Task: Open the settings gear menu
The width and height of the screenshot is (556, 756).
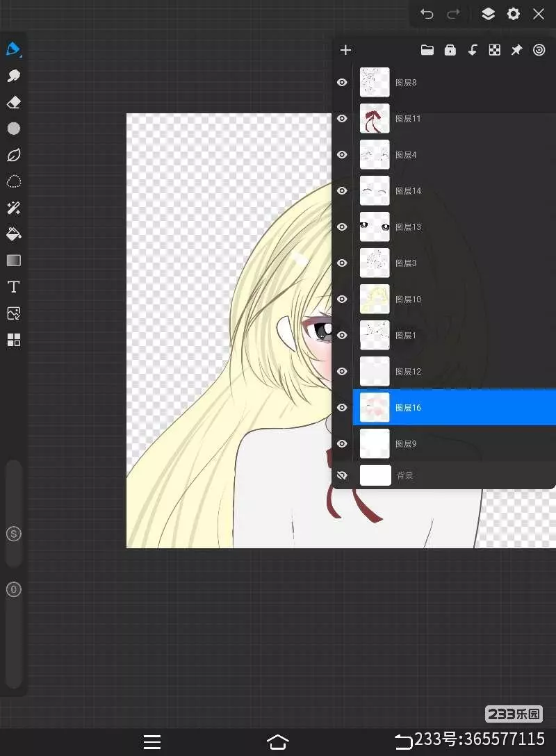Action: [x=514, y=14]
